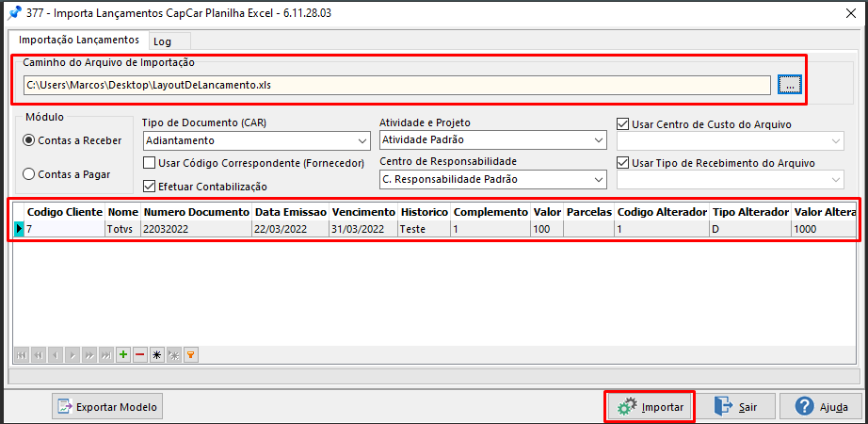
Task: Open Centro de Responsabilidade dropdown
Action: pos(599,180)
